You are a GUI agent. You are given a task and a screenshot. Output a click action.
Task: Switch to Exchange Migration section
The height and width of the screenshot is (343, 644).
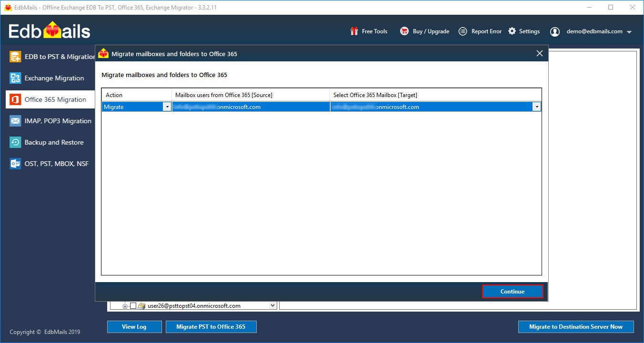click(x=50, y=78)
